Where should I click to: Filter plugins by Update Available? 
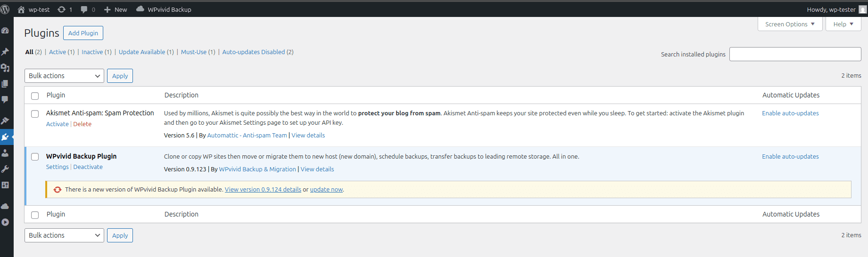click(x=142, y=52)
